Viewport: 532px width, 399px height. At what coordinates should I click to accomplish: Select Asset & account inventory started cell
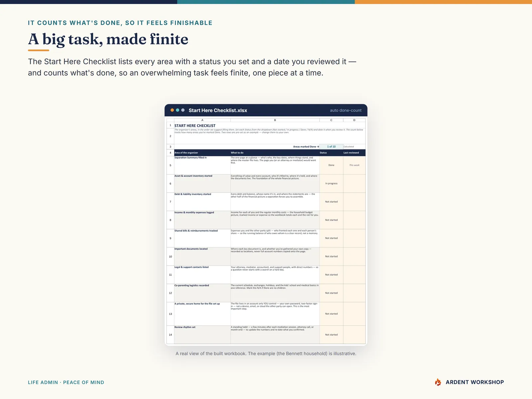tap(202, 184)
